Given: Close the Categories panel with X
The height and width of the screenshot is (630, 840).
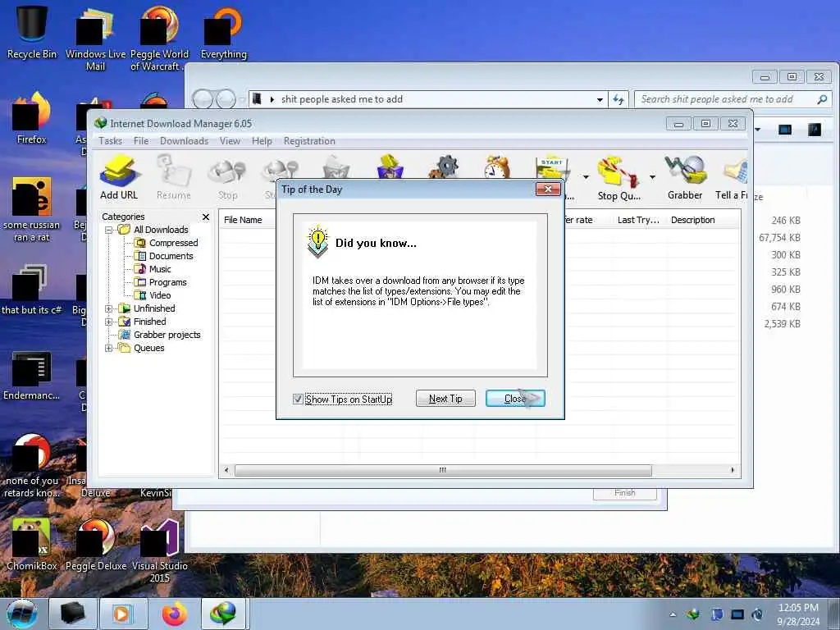Looking at the screenshot, I should coord(206,217).
